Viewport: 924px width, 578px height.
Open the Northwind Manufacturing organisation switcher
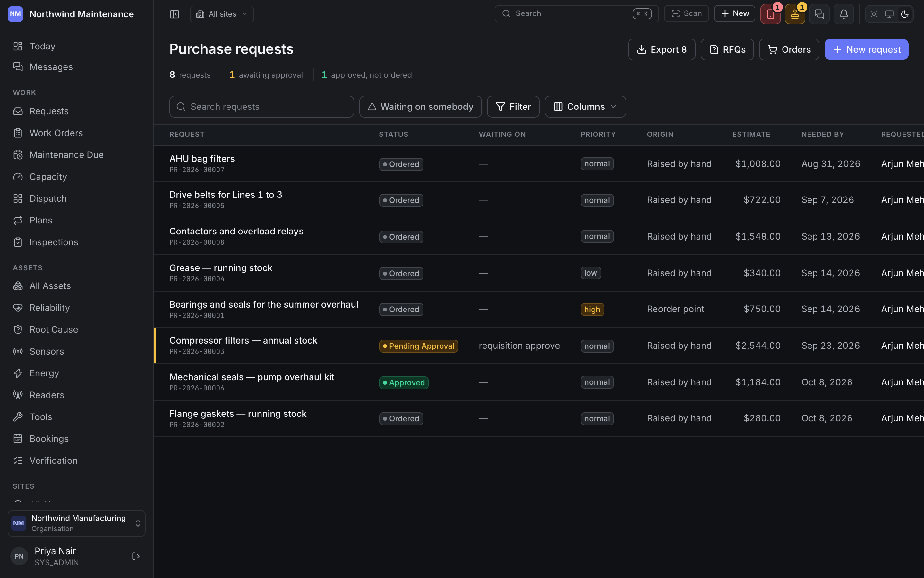(x=77, y=523)
